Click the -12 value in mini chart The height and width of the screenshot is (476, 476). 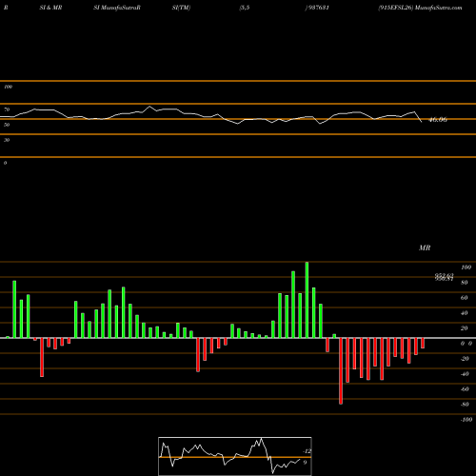(307, 451)
